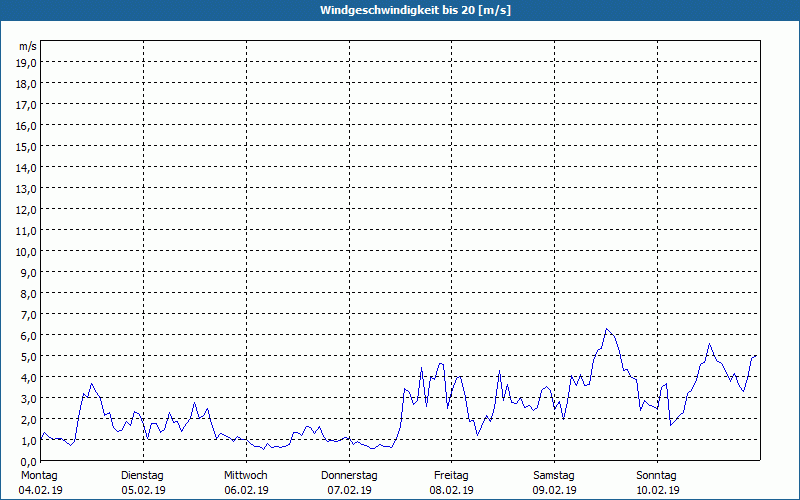This screenshot has height=500, width=800.
Task: Click the highest wind peak on Samstag
Action: pos(606,329)
